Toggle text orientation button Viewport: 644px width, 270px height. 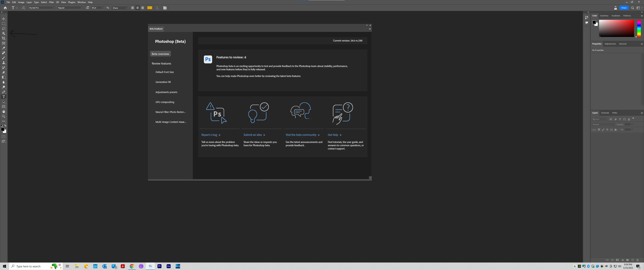click(x=24, y=8)
